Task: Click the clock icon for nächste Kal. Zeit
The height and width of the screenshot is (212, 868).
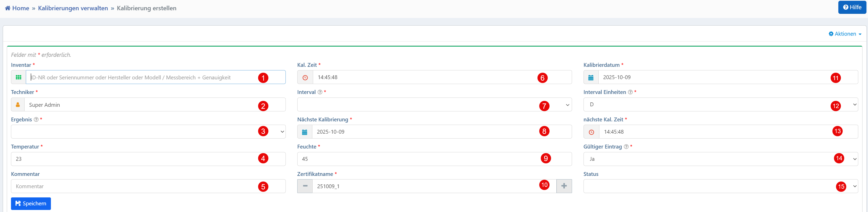Action: pos(591,132)
